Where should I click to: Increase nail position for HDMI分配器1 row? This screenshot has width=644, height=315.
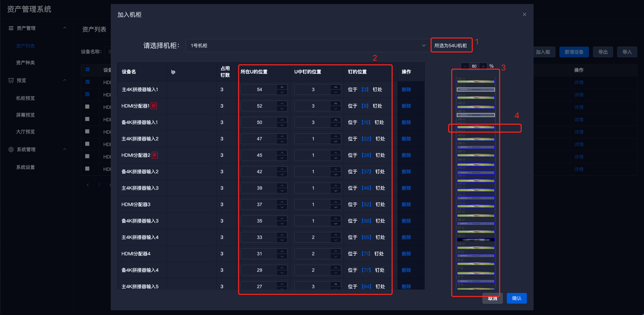[x=336, y=104]
